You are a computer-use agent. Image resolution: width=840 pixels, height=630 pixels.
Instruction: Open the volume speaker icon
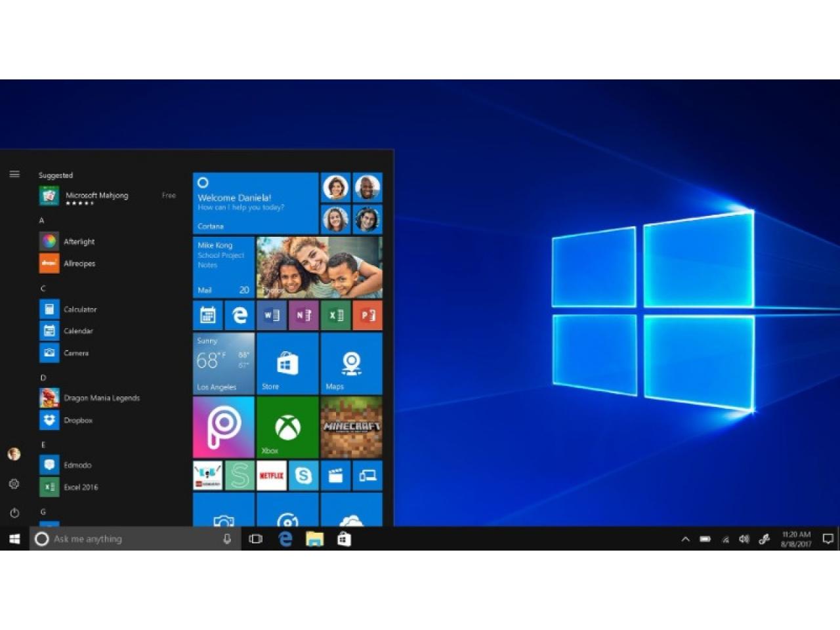(x=744, y=539)
